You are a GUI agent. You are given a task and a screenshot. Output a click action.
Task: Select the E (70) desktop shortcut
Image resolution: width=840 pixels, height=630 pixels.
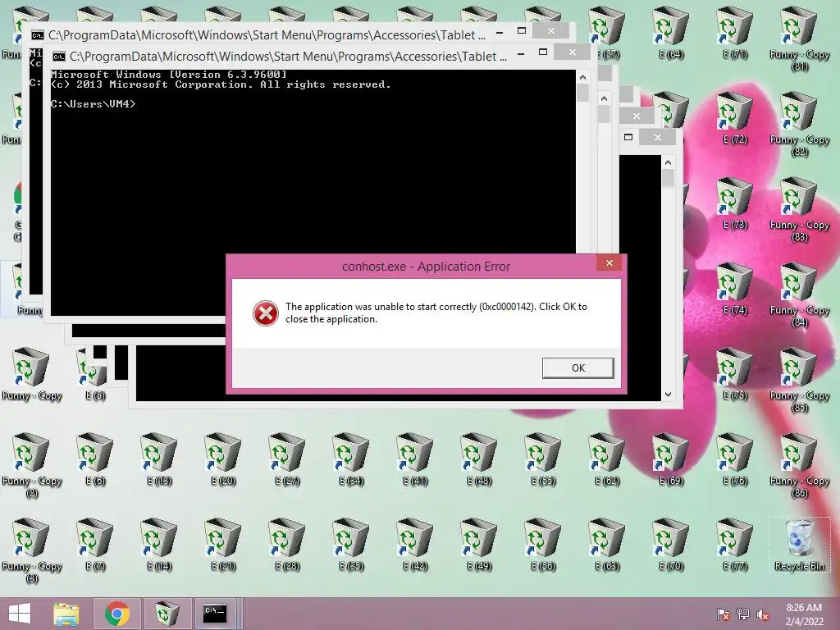point(671,545)
